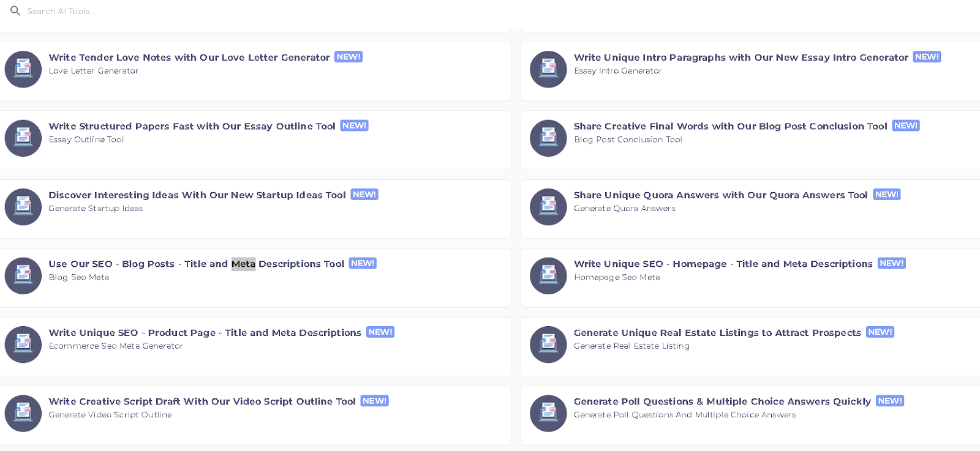
Task: Open Write Structured Papers Fast tool link
Action: point(192,126)
